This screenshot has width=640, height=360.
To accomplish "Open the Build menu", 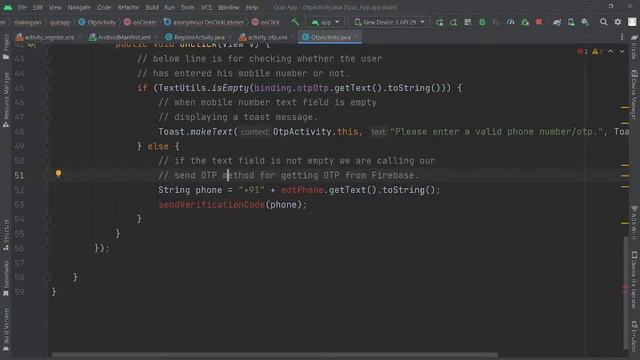I will click(x=152, y=7).
